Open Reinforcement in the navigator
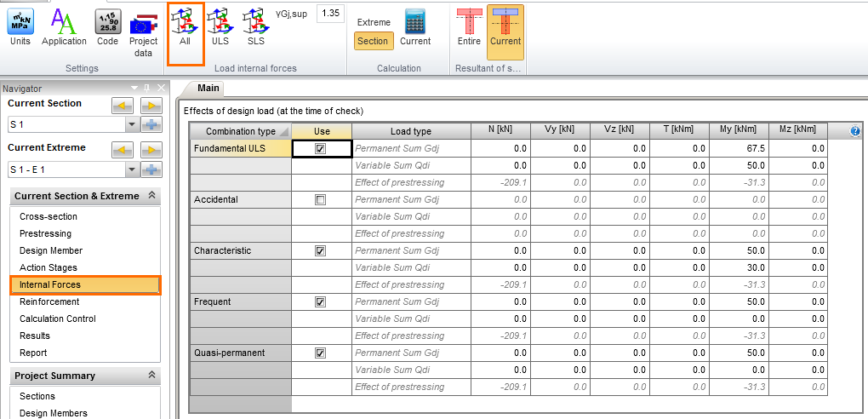This screenshot has height=419, width=868. (x=49, y=301)
